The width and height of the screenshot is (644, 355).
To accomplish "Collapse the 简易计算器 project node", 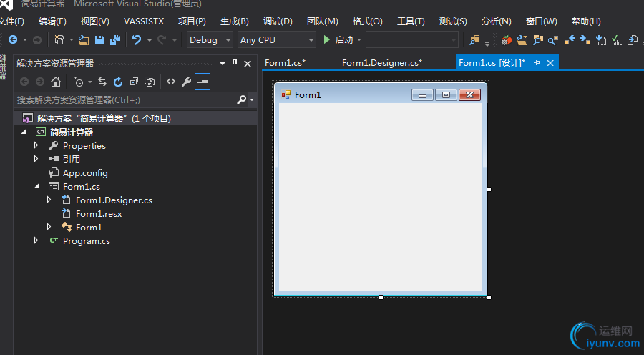I will point(24,132).
